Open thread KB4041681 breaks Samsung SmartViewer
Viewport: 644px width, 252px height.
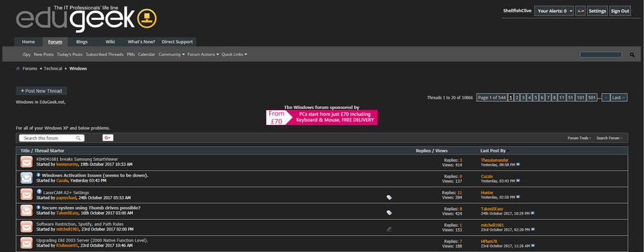(77, 159)
